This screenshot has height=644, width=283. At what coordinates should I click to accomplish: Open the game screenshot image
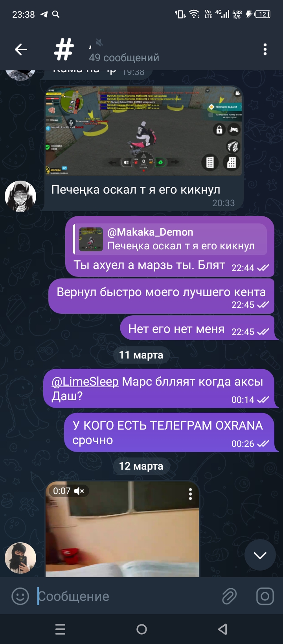tap(144, 131)
